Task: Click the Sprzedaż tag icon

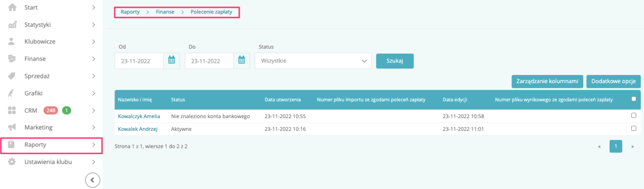Action: coord(12,76)
